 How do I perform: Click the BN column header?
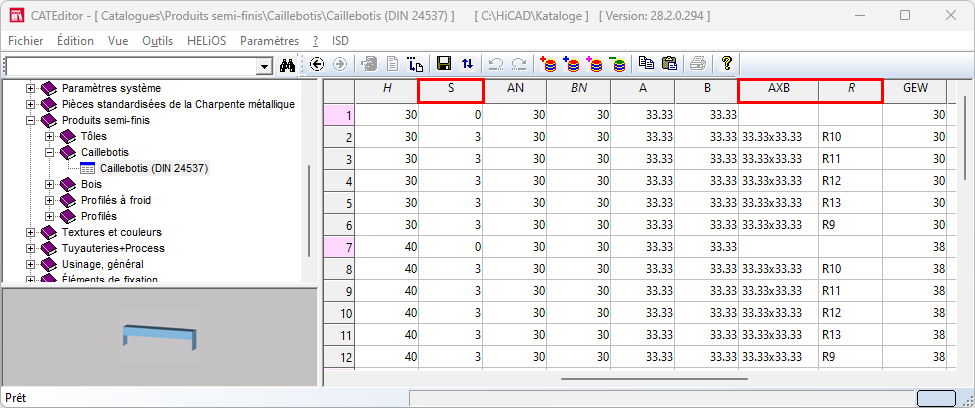click(579, 91)
